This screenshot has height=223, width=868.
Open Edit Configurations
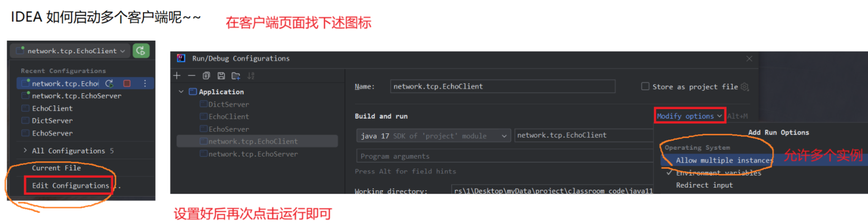pos(70,186)
